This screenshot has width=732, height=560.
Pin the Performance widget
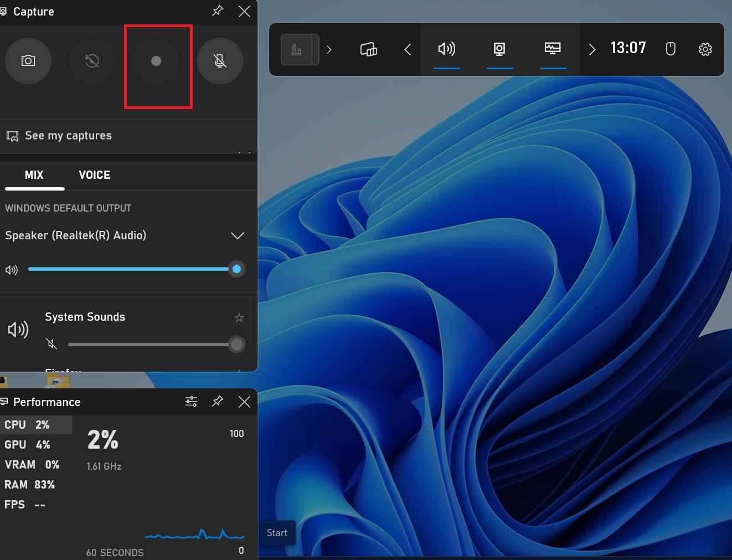click(218, 402)
